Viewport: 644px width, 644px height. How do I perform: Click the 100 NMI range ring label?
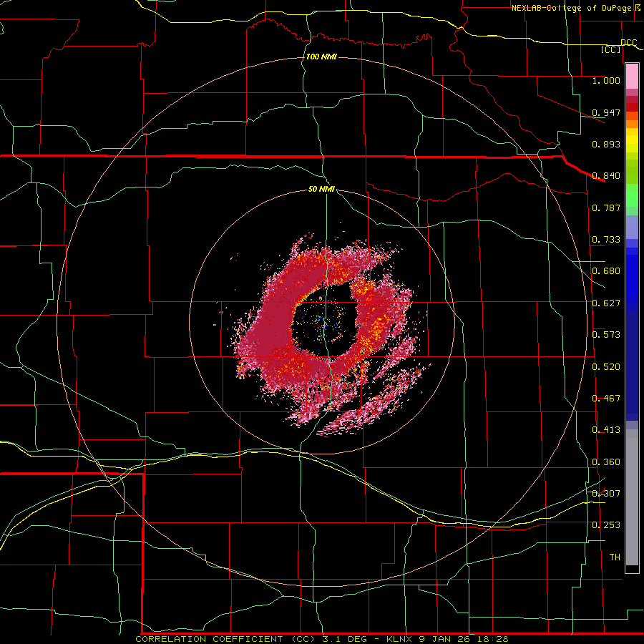(x=321, y=57)
